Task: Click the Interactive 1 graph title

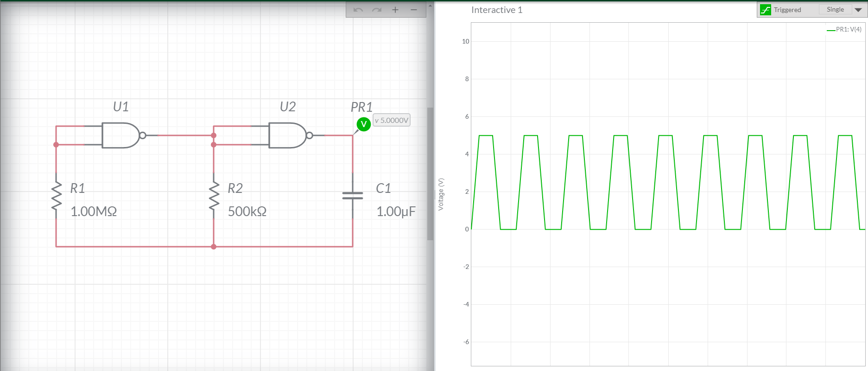Action: pyautogui.click(x=497, y=10)
